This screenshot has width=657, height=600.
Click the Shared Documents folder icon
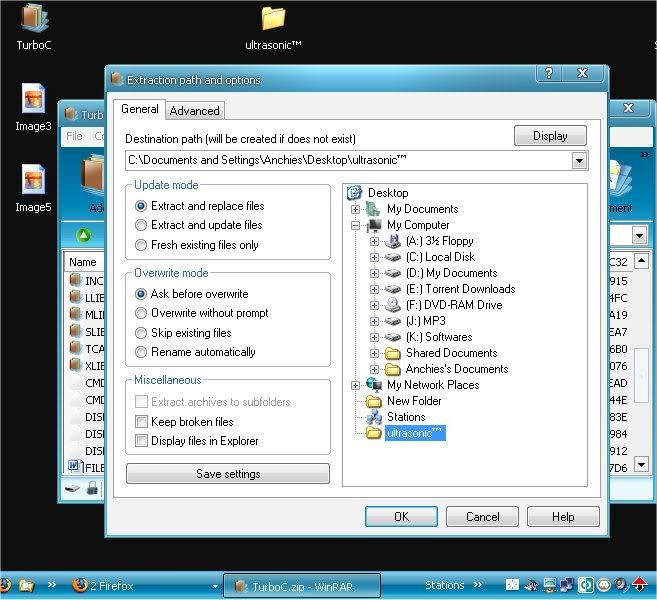[393, 353]
